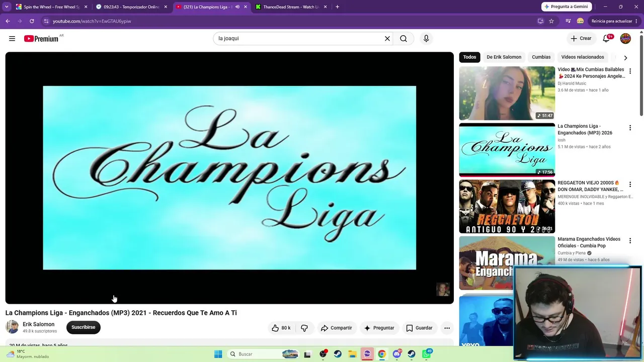Run search with the magnifier button
Image resolution: width=644 pixels, height=362 pixels.
click(404, 39)
